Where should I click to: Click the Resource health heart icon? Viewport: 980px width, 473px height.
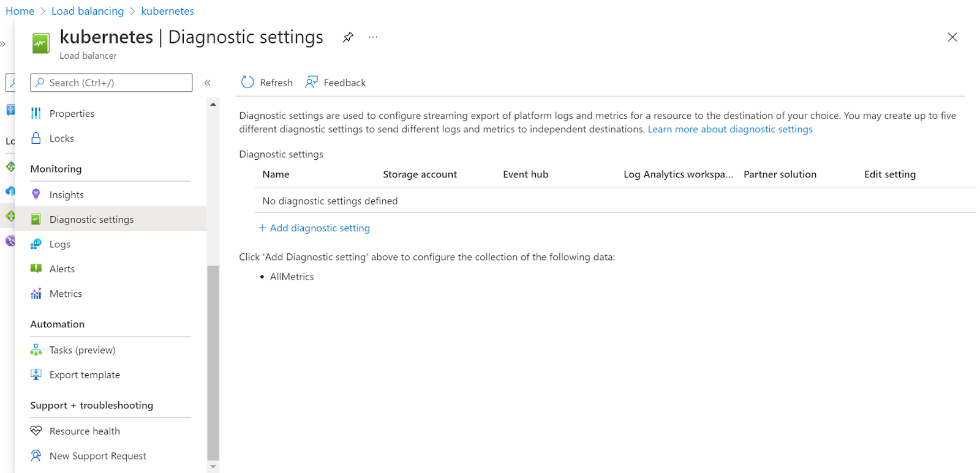(36, 431)
